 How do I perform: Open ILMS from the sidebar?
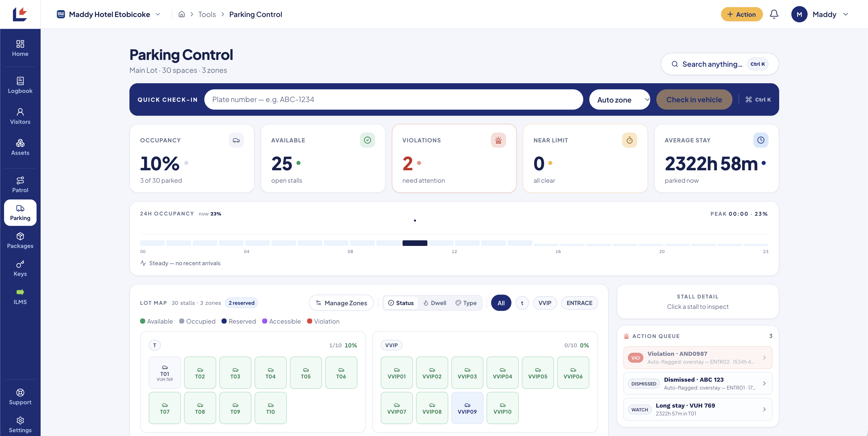pos(20,296)
